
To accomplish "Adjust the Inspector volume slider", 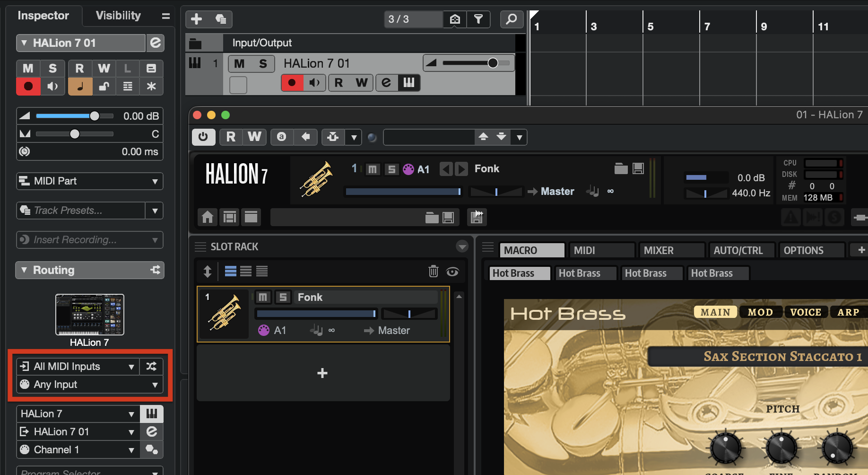I will [x=75, y=116].
